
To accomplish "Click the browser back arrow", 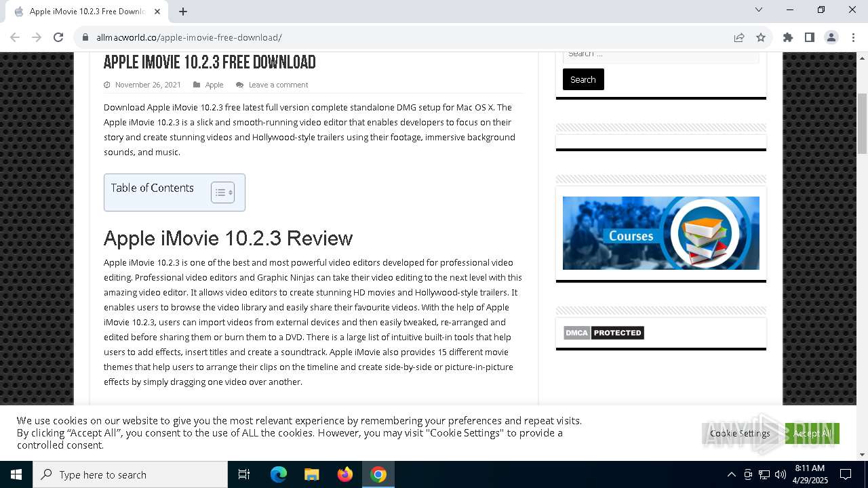I will pos(15,37).
